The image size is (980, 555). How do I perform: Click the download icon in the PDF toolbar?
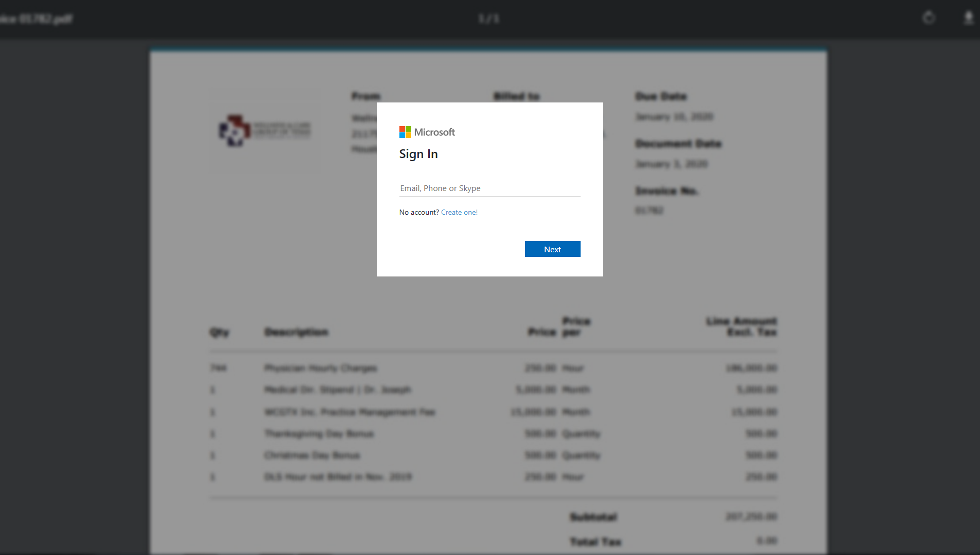[x=968, y=18]
